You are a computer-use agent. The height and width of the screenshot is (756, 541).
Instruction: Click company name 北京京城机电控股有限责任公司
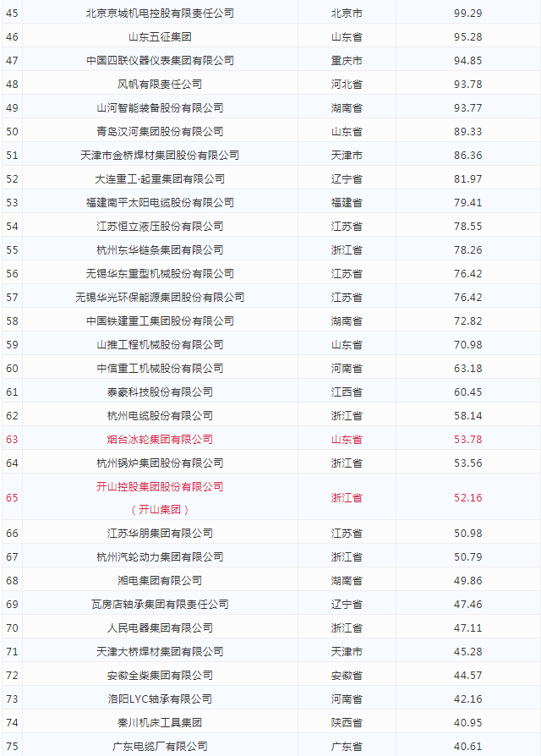coord(160,13)
